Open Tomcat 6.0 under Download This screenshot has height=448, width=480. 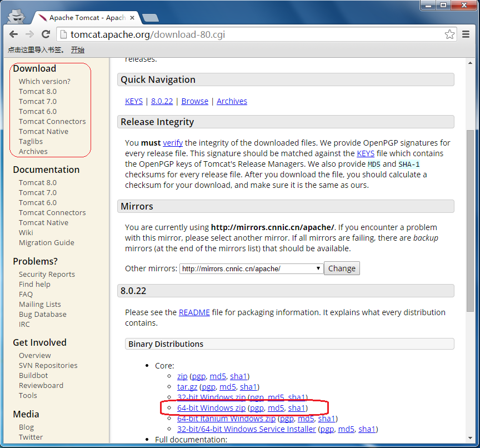38,112
